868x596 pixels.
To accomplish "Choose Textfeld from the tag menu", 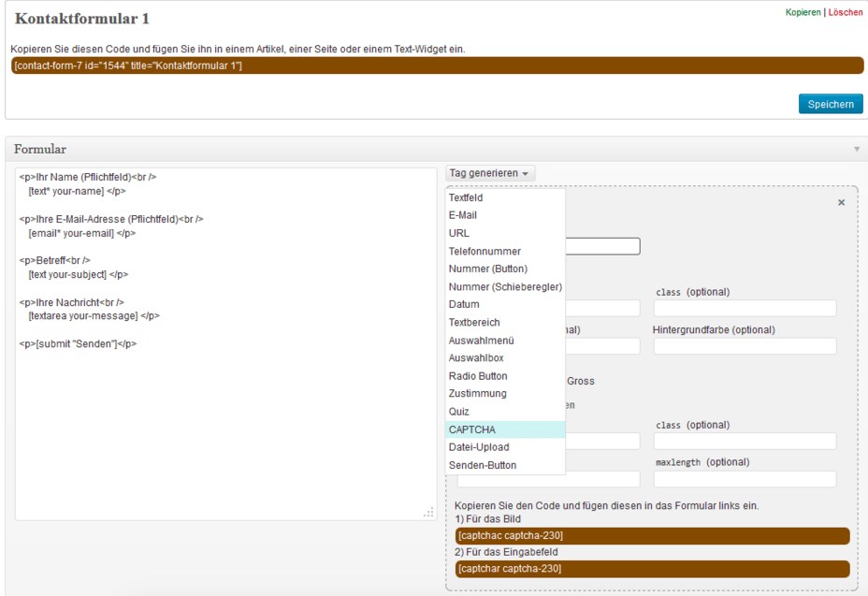I will coord(505,197).
